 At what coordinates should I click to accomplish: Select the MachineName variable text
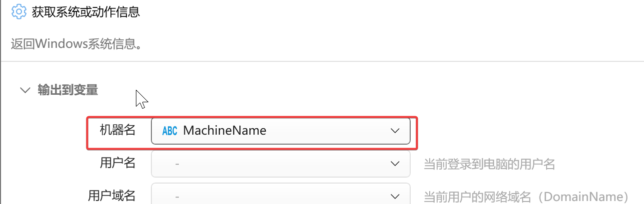[x=225, y=131]
